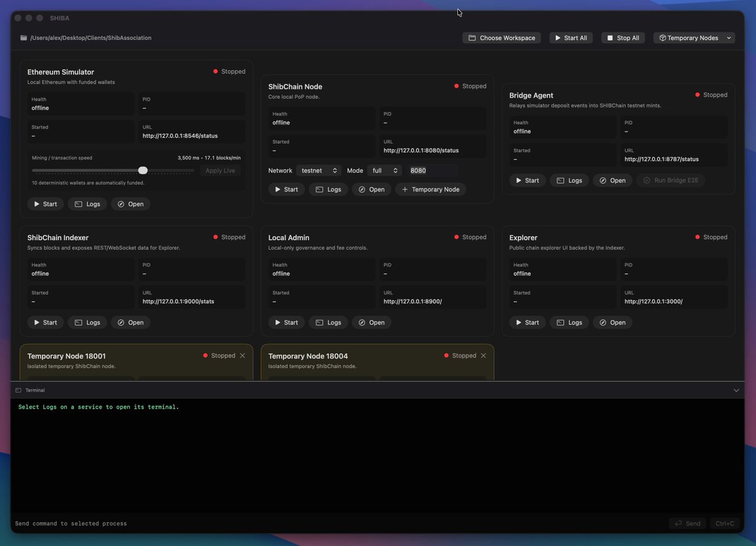756x546 pixels.
Task: Start the Bridge Agent service
Action: (527, 180)
